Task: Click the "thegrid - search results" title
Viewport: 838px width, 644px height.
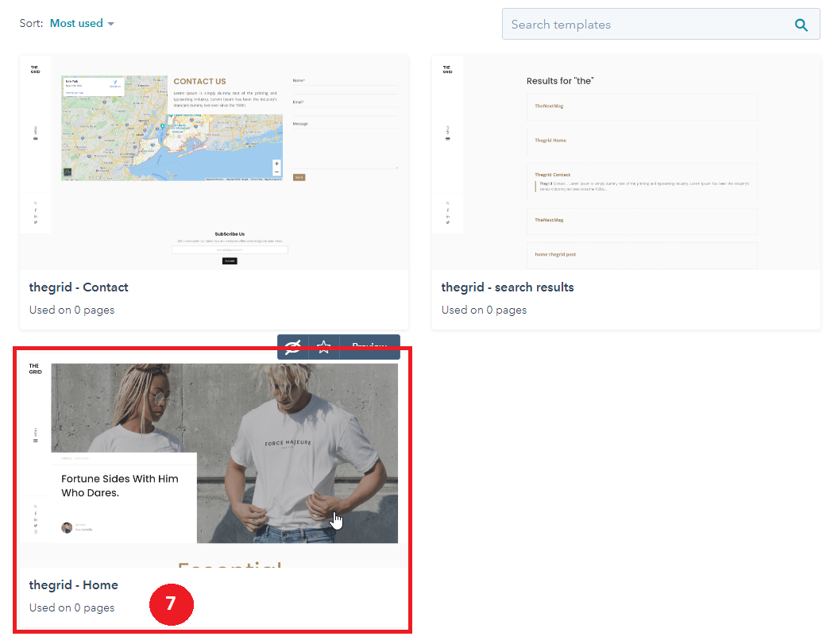Action: click(x=508, y=287)
